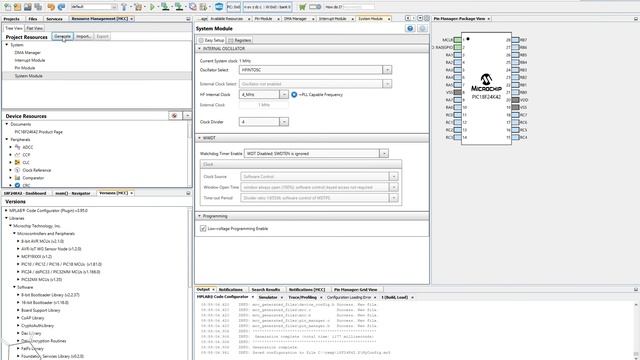640x360 pixels.
Task: Open the Search Results output tab
Action: (x=266, y=289)
